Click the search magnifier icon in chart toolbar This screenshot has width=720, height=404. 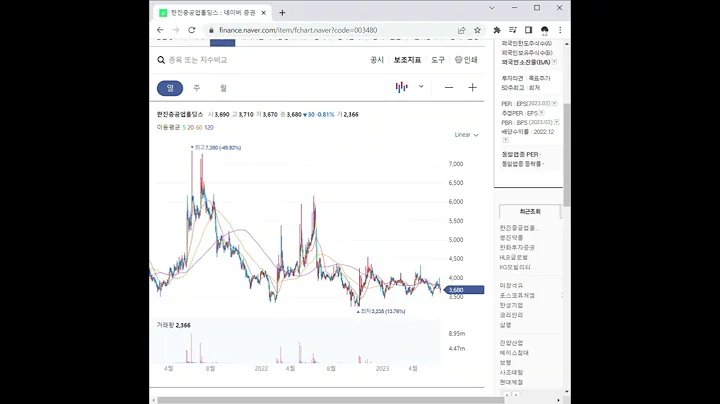(161, 60)
